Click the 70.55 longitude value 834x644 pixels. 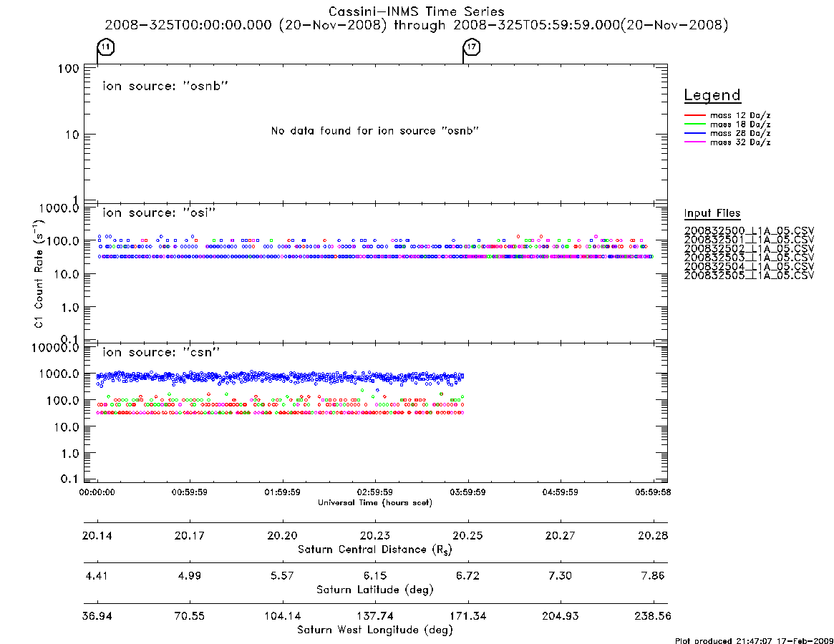click(190, 616)
